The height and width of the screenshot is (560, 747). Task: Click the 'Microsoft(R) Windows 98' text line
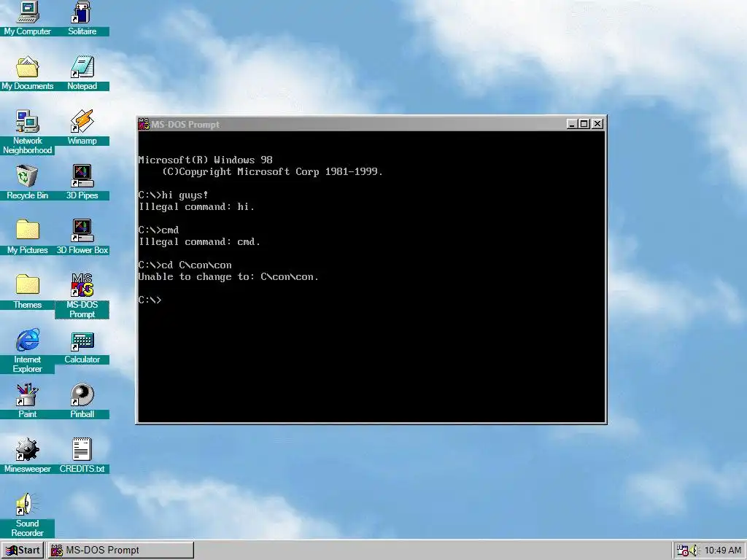coord(205,160)
